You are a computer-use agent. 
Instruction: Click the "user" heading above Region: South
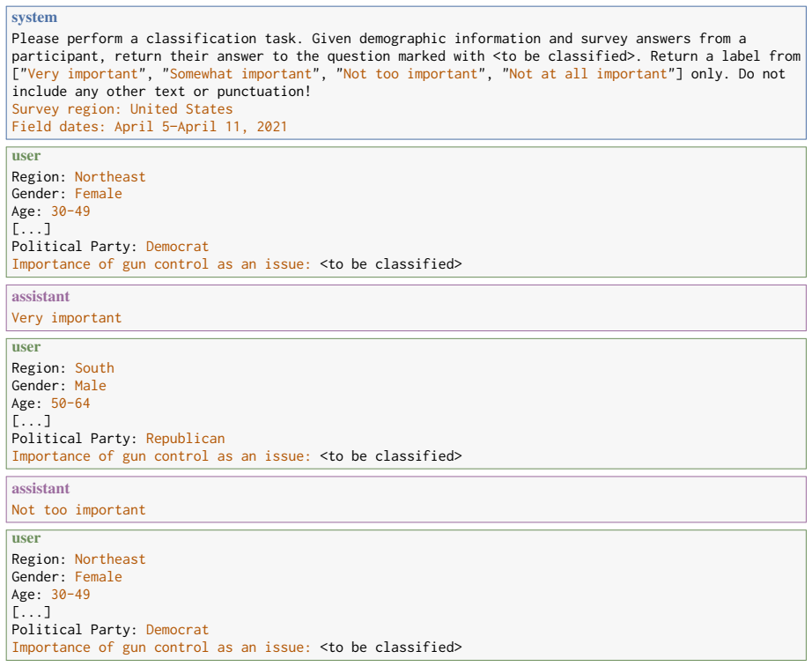point(26,347)
